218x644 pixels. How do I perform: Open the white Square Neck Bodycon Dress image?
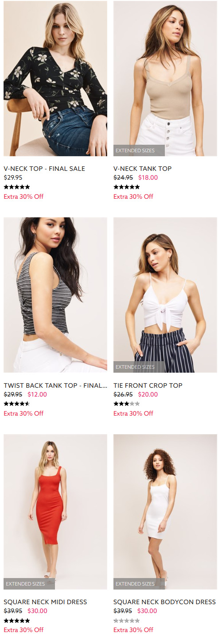point(165,512)
